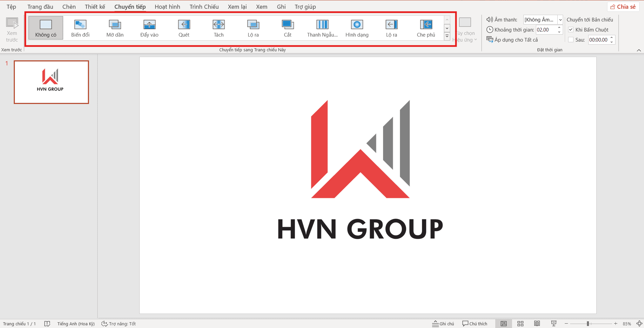Open the Hoạt hình tab

(x=167, y=7)
